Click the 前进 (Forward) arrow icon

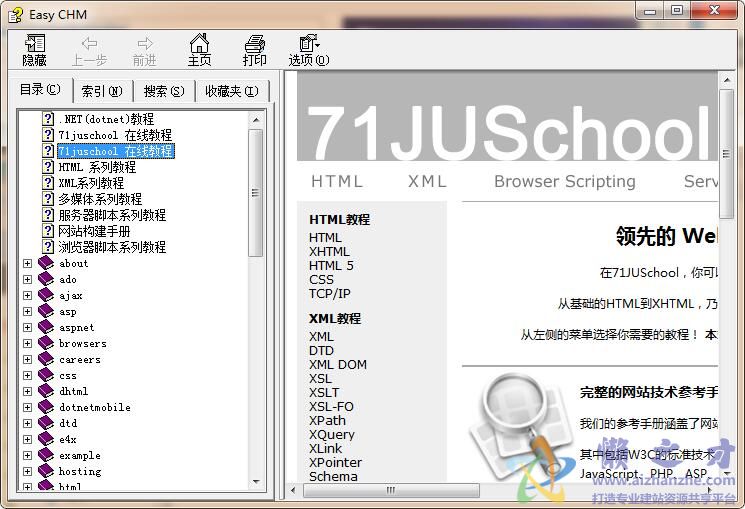click(x=145, y=44)
